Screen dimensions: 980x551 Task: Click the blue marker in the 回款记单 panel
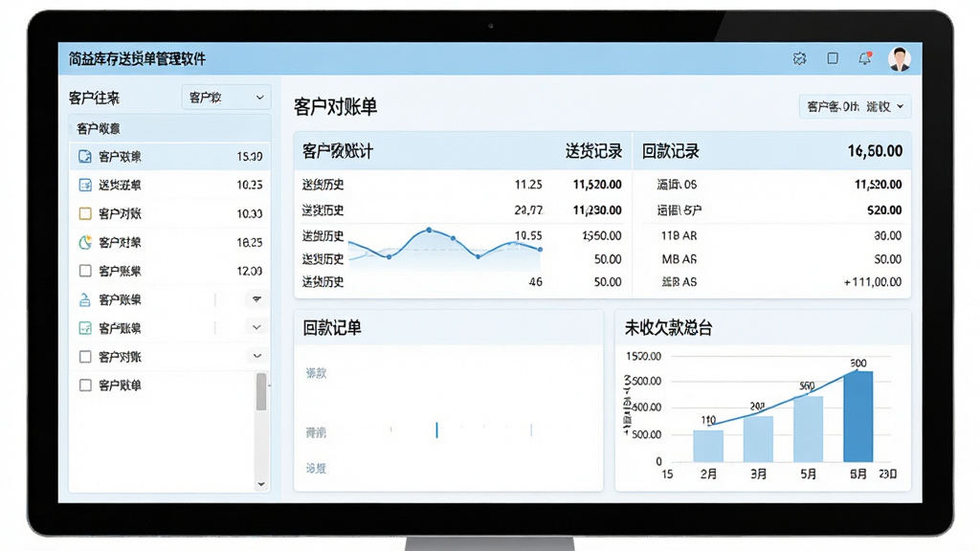coord(436,430)
